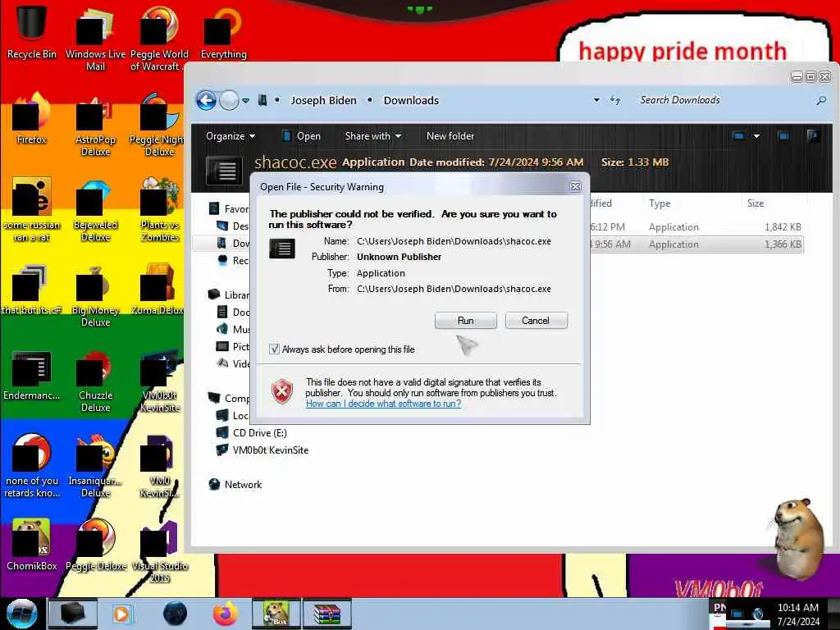Open Windows Media Player from taskbar
Screen dimensions: 840x630
point(121,614)
